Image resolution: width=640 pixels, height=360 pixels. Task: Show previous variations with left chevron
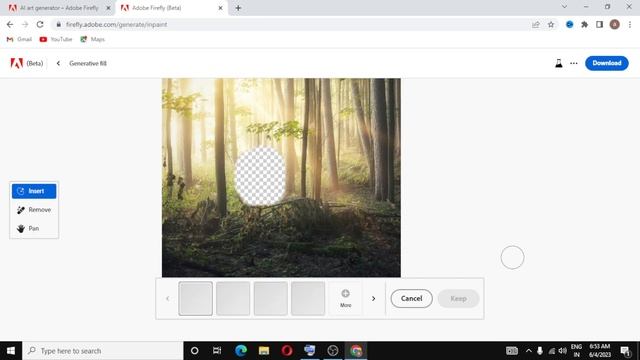pyautogui.click(x=167, y=298)
